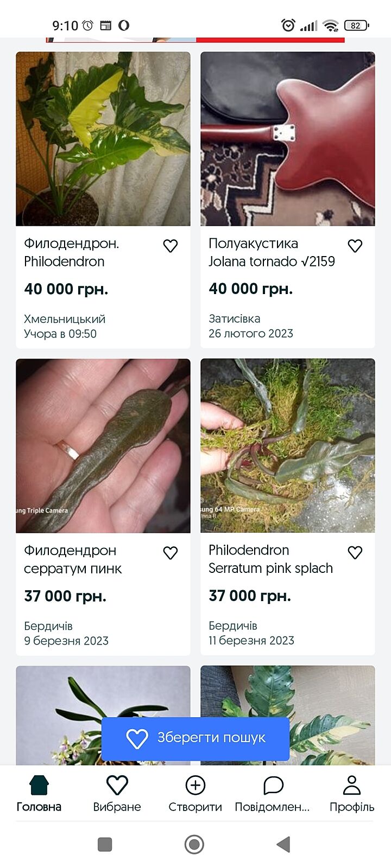Screen dimensions: 391x868
Task: Open Полуакустика Jolana tornado listing title
Action: tap(272, 252)
